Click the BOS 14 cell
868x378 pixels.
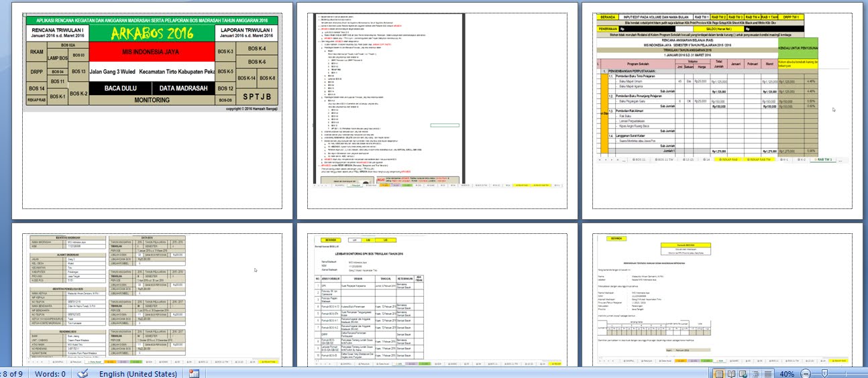pyautogui.click(x=37, y=88)
